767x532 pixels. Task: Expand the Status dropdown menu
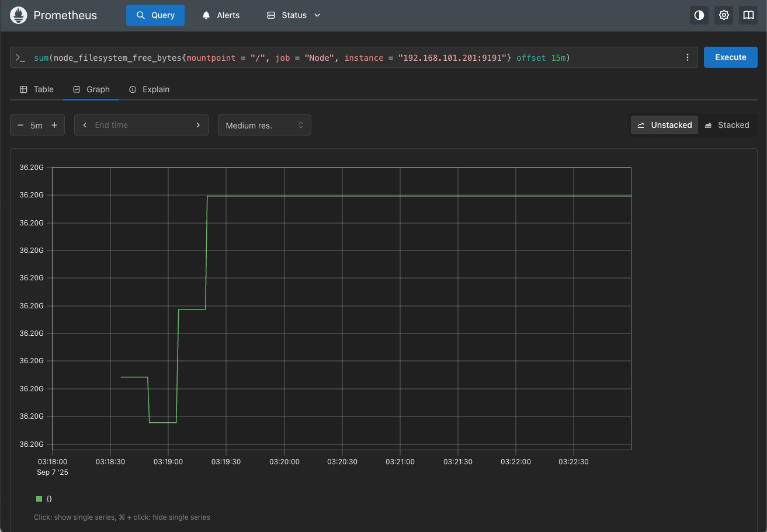[294, 15]
